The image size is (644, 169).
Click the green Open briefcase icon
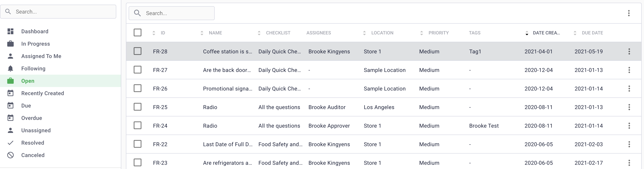[x=10, y=81]
